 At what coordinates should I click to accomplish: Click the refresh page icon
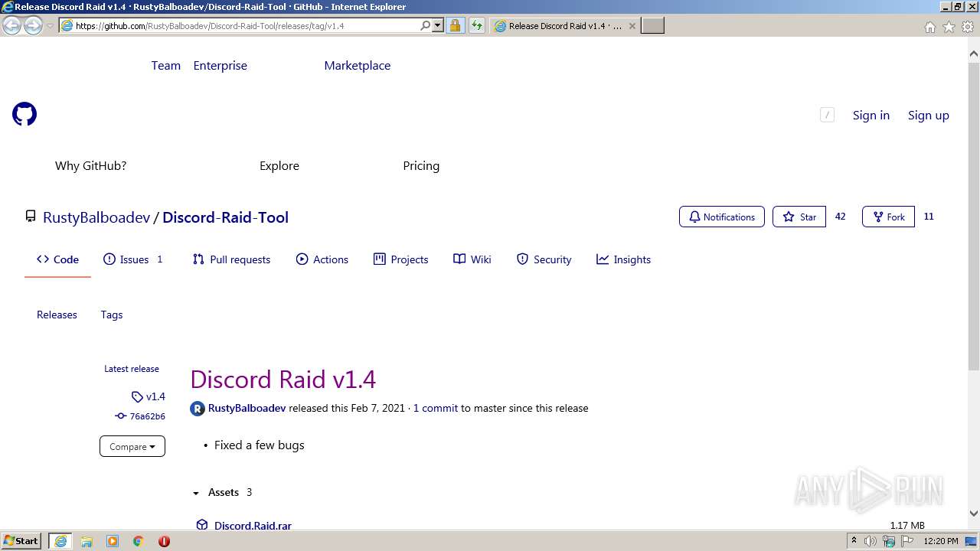point(477,25)
